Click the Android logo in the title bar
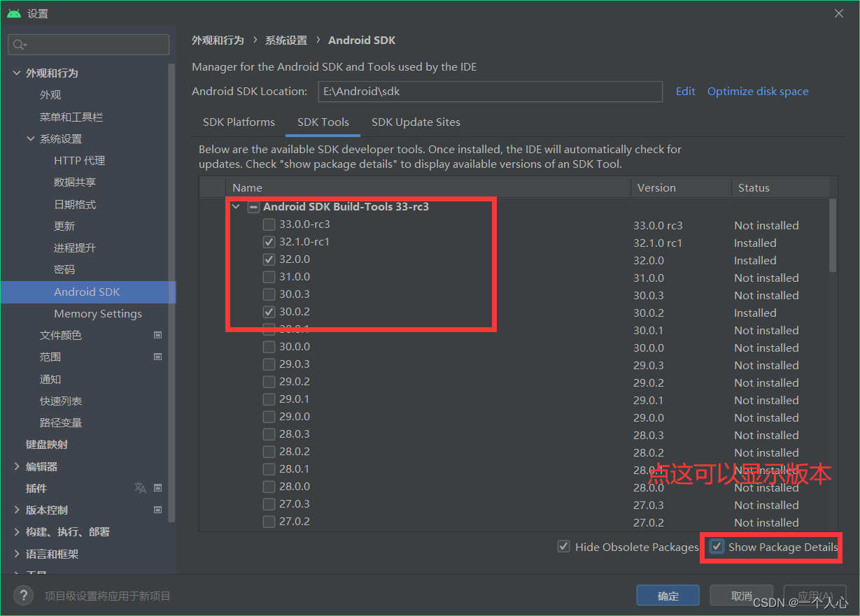 (14, 13)
